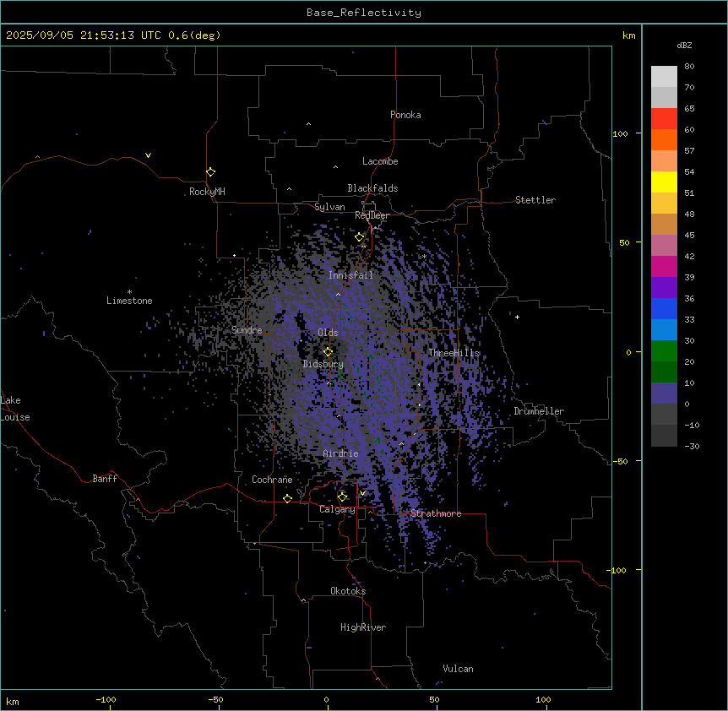Click the Strathmore label
This screenshot has height=711, width=728.
436,513
